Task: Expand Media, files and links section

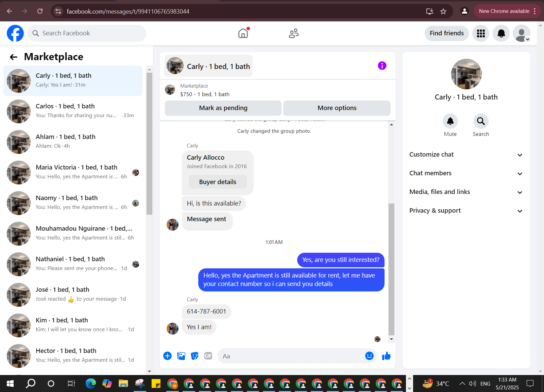Action: point(466,192)
